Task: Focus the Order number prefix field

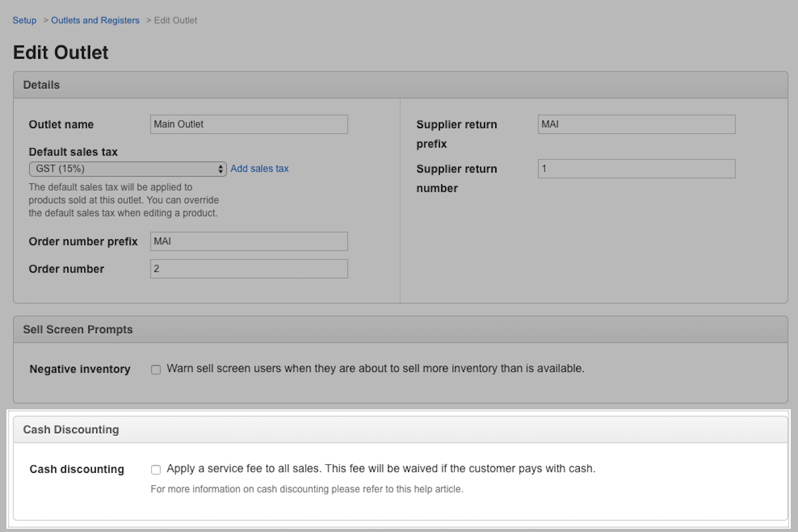Action: pos(249,242)
